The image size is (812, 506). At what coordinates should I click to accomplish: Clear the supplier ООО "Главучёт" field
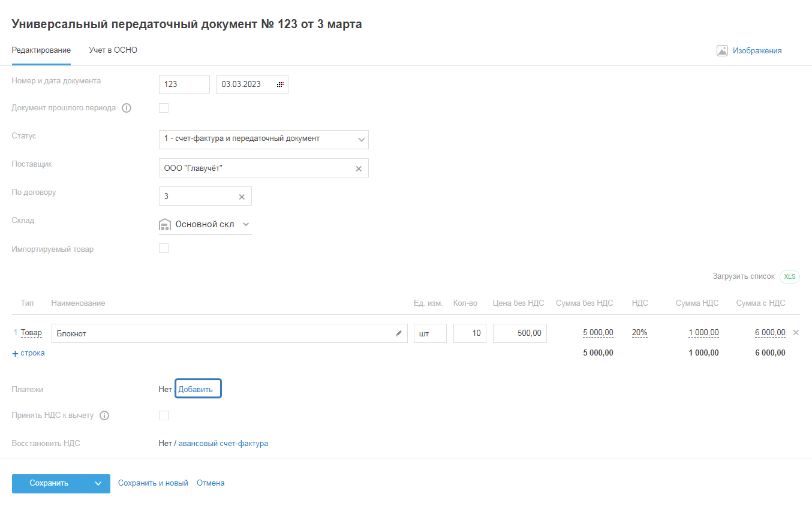pos(359,169)
